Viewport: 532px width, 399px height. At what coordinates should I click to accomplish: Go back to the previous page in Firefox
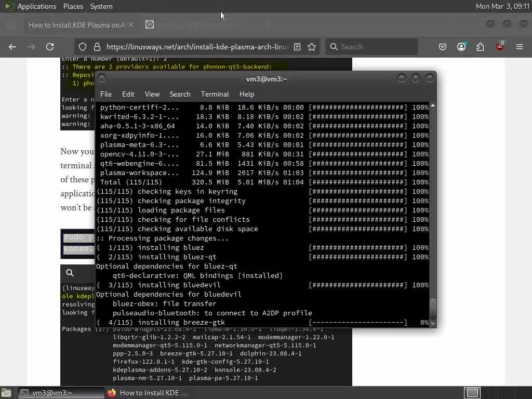(x=12, y=47)
